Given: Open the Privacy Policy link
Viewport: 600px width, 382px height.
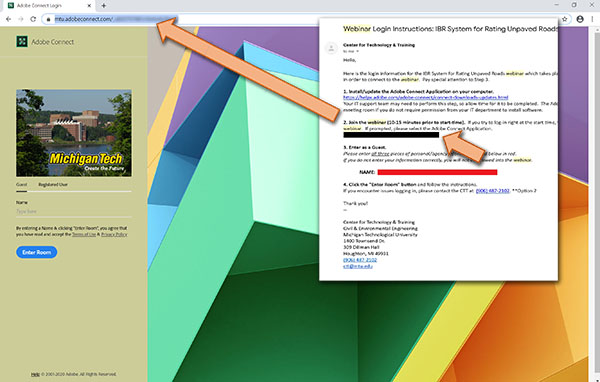Looking at the screenshot, I should [114, 234].
